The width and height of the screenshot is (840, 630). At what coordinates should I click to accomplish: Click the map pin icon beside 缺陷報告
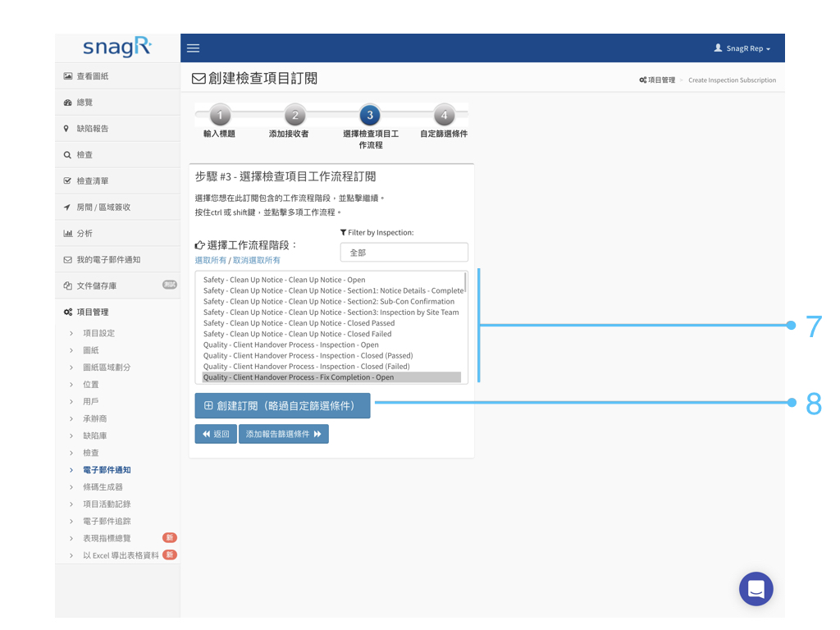66,129
